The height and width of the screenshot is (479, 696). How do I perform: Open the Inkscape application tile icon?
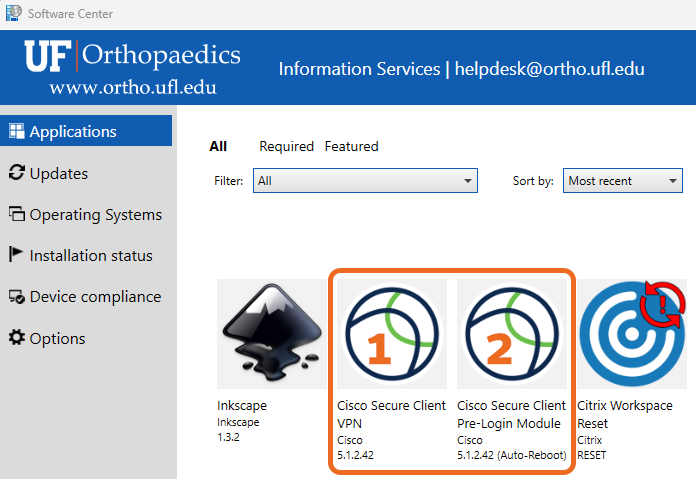[x=272, y=334]
